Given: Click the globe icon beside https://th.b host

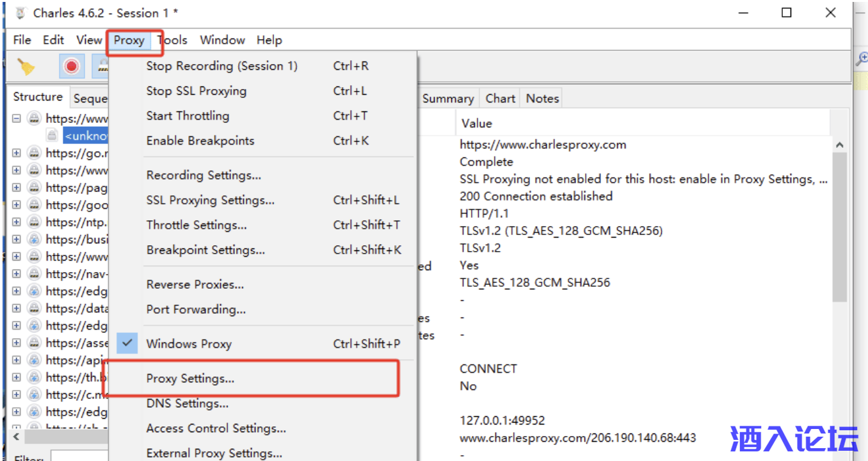Looking at the screenshot, I should [x=35, y=378].
